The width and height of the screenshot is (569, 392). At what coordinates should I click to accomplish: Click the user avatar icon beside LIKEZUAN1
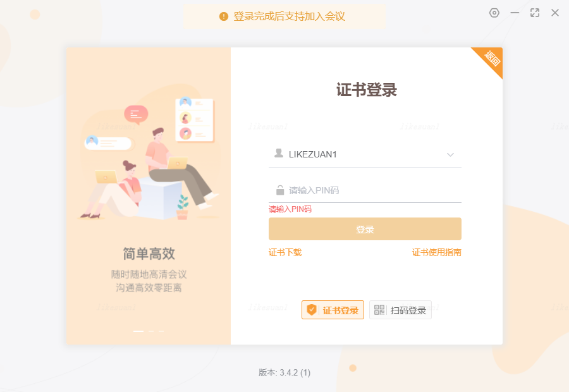tap(279, 154)
